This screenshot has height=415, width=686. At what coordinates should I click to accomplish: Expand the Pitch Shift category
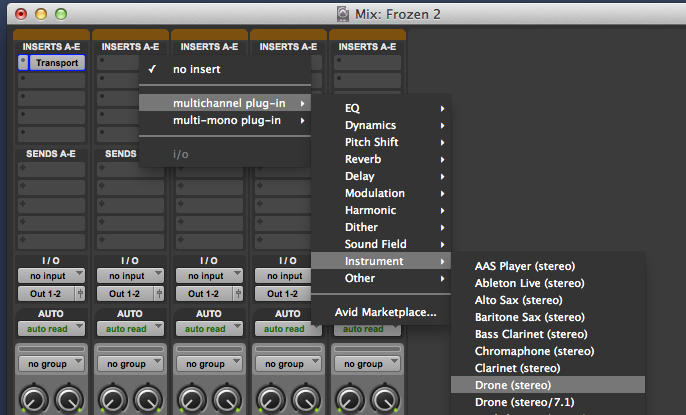(x=381, y=142)
